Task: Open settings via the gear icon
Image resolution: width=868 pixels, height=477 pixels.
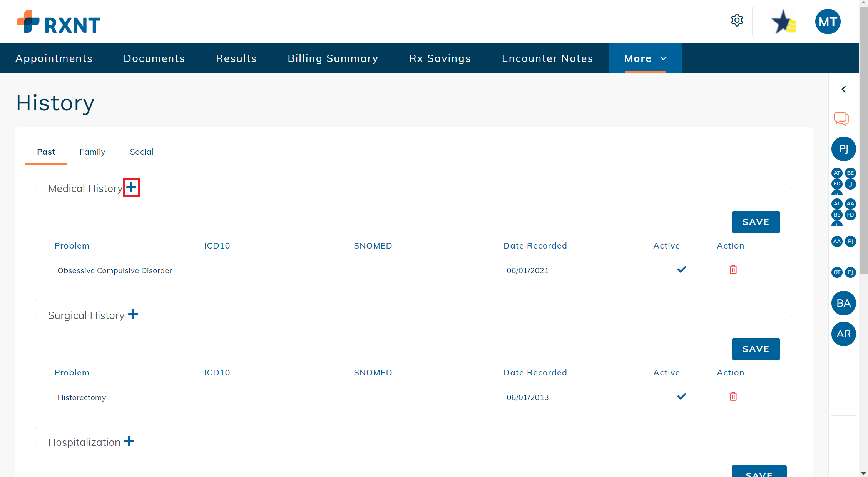Action: coord(737,20)
